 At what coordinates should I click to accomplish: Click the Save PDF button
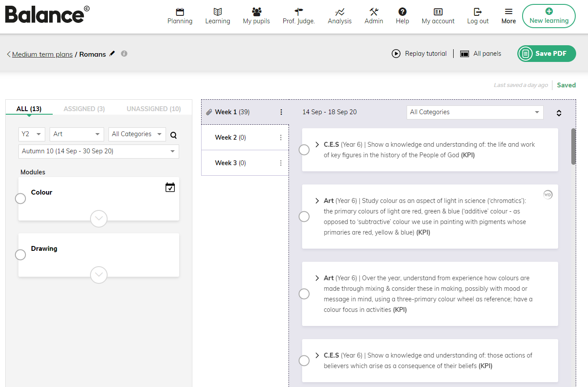(x=546, y=54)
